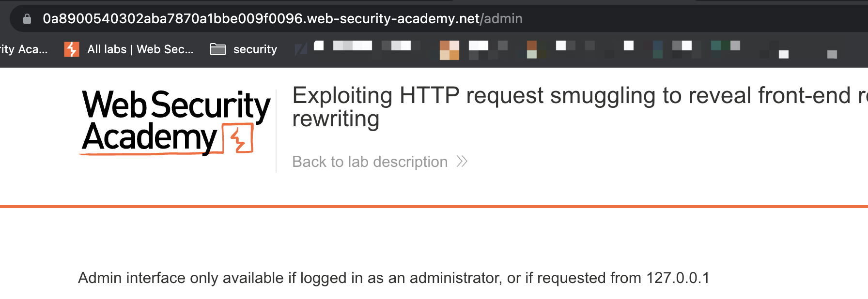Click the "/admin" path in the URL
The image size is (868, 299).
click(501, 19)
